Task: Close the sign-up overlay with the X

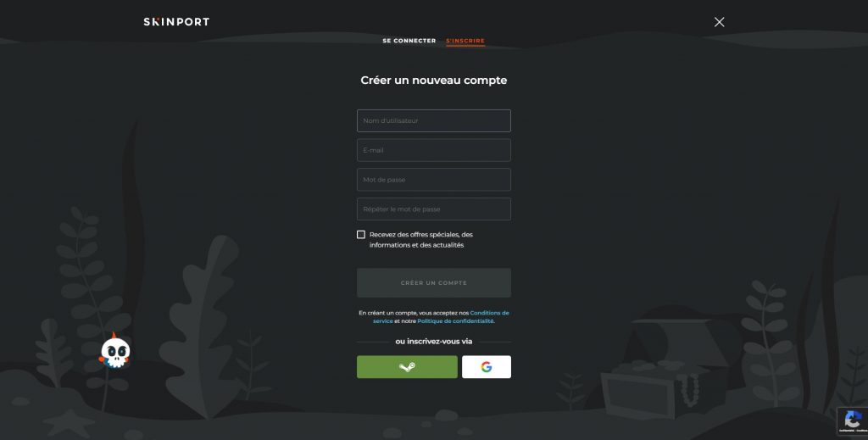Action: 719,22
